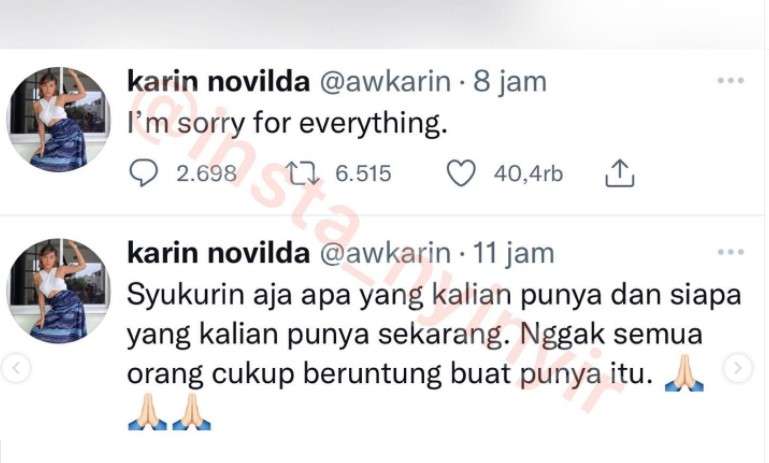The height and width of the screenshot is (463, 769).
Task: Like the "I'm sorry for everything" tweet
Action: click(461, 173)
